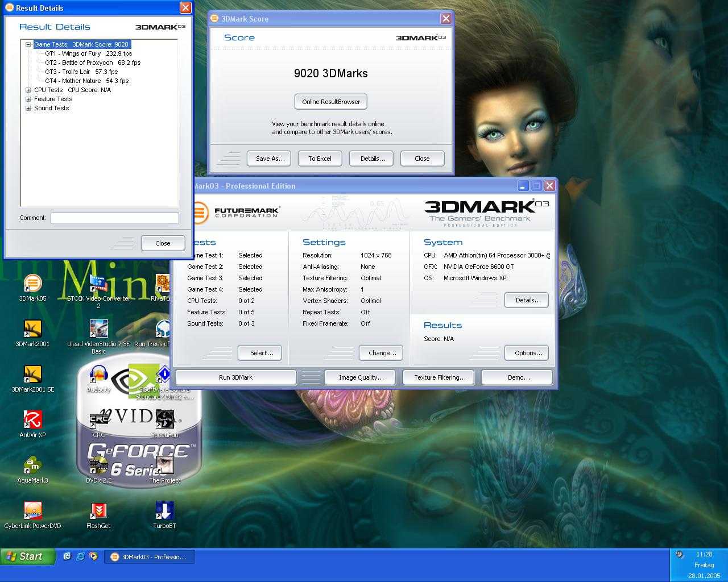This screenshot has width=728, height=582.
Task: Export results with To Excel button
Action: pyautogui.click(x=320, y=159)
